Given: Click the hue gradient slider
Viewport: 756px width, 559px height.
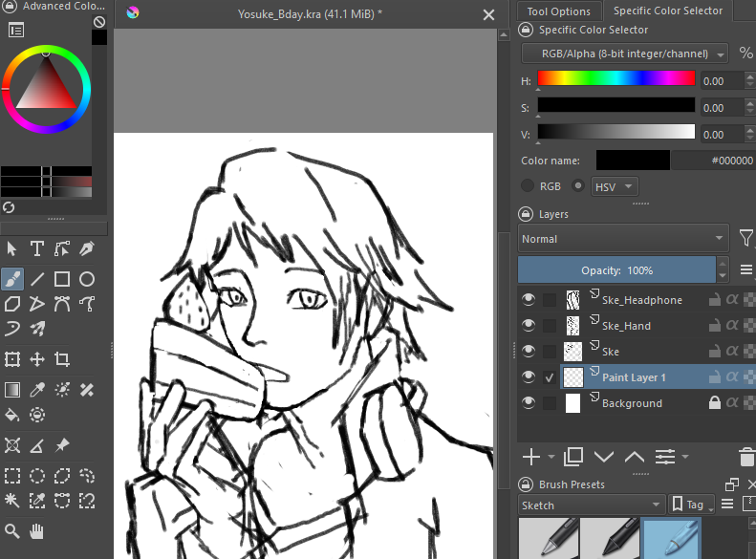Looking at the screenshot, I should (x=616, y=78).
